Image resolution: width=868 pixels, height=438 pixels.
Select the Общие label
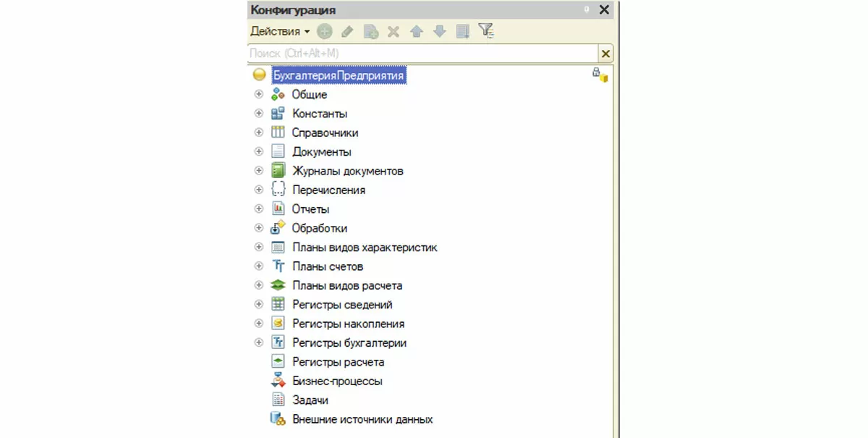(x=310, y=95)
